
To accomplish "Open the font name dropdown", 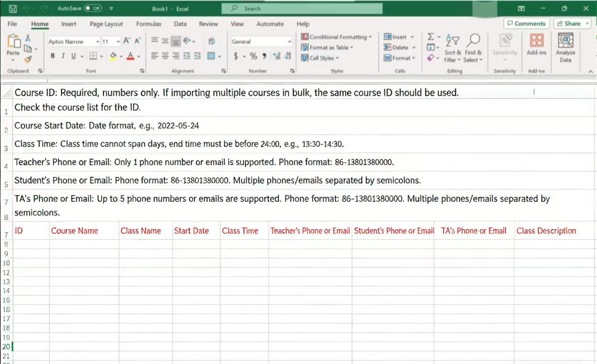I will click(98, 42).
